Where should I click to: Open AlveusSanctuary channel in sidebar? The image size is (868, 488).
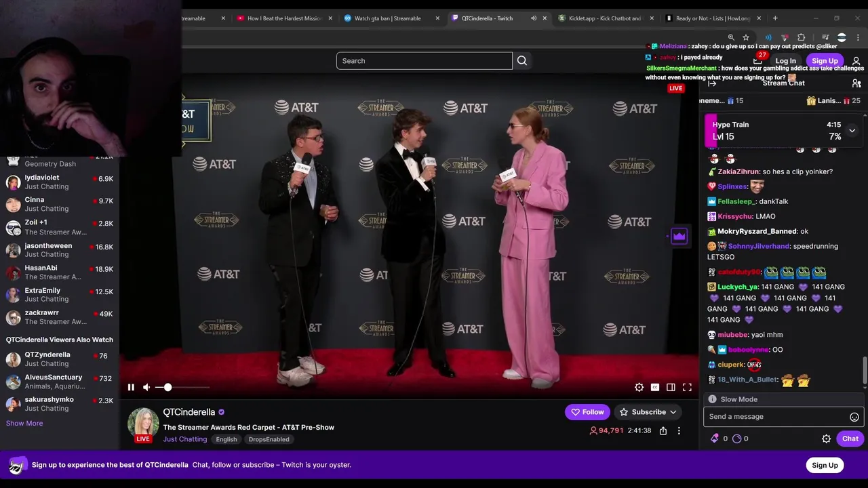(x=60, y=382)
